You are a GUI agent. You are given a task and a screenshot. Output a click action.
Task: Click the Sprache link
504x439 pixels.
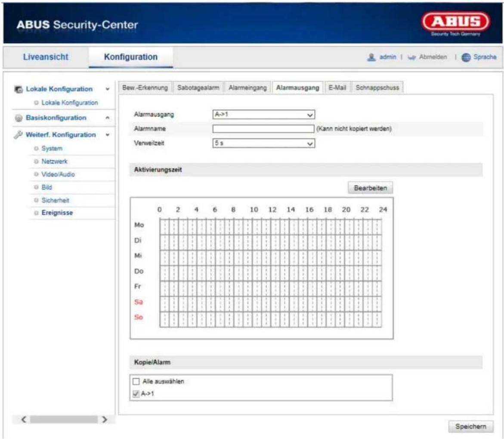(485, 57)
